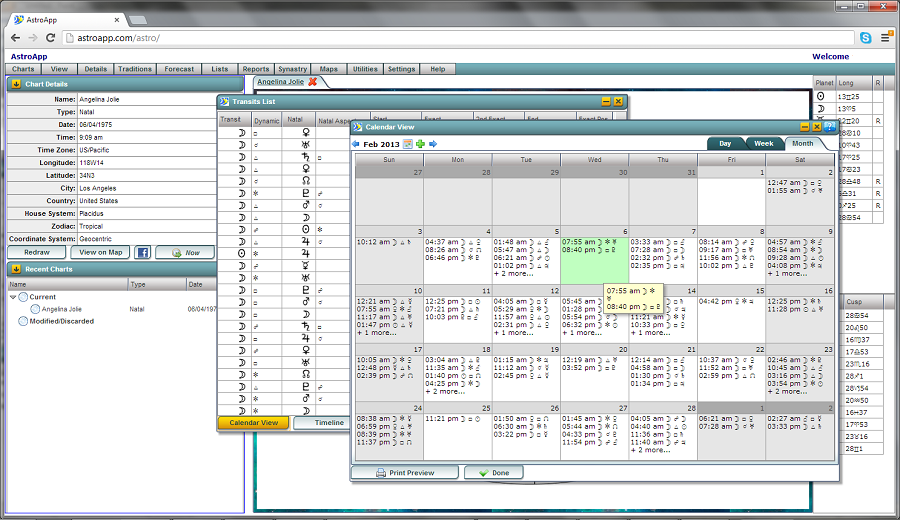
Task: Open the date picker calendar icon
Action: (407, 144)
